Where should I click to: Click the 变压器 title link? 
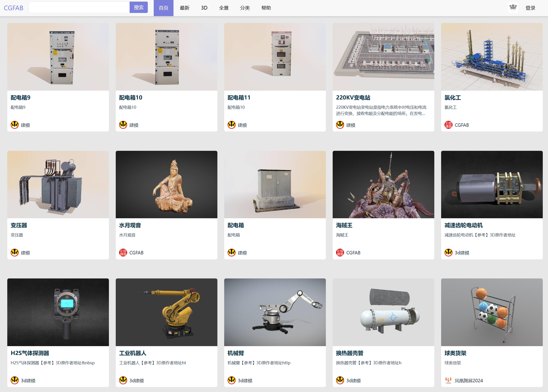pos(19,225)
